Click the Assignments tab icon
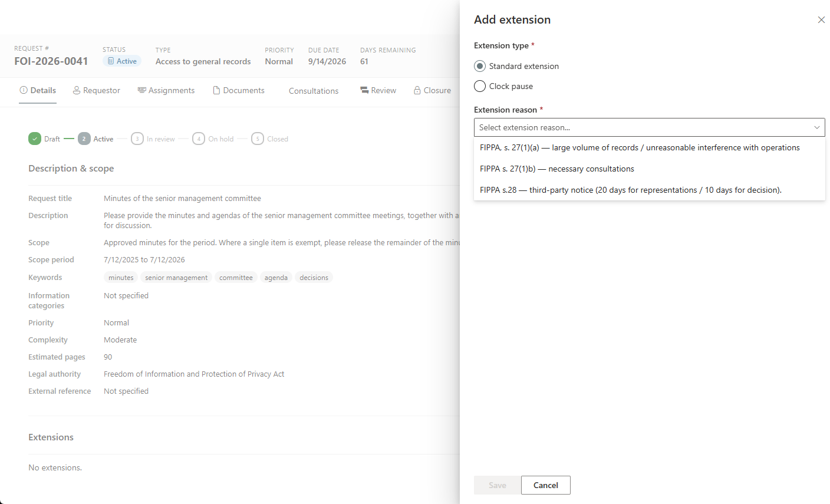Image resolution: width=830 pixels, height=504 pixels. click(141, 90)
